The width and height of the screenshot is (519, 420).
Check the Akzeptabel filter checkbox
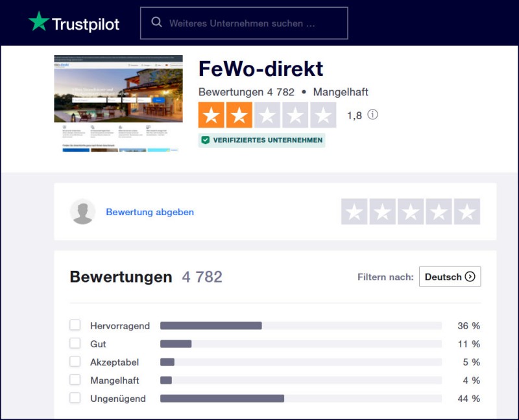[x=75, y=362]
